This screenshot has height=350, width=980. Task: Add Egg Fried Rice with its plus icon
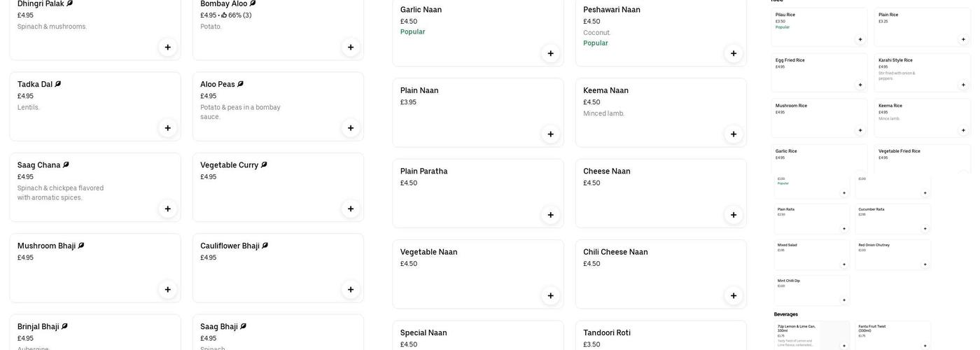click(x=860, y=85)
